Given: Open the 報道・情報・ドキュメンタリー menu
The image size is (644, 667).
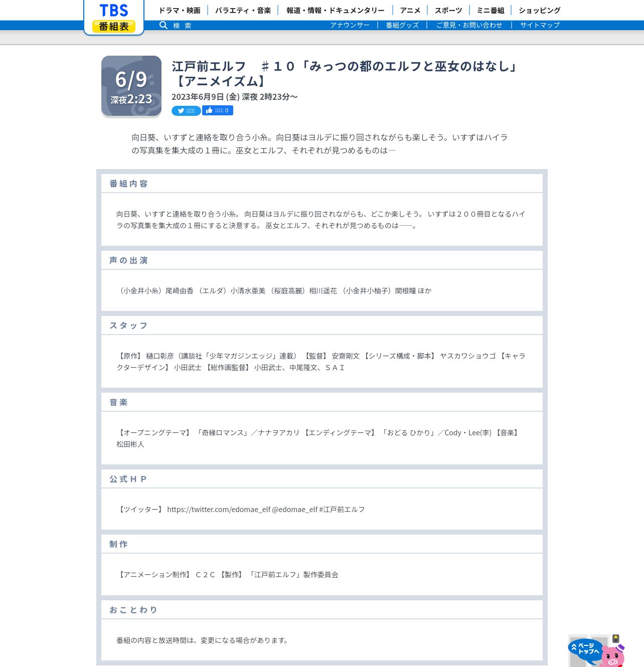Looking at the screenshot, I should 336,11.
